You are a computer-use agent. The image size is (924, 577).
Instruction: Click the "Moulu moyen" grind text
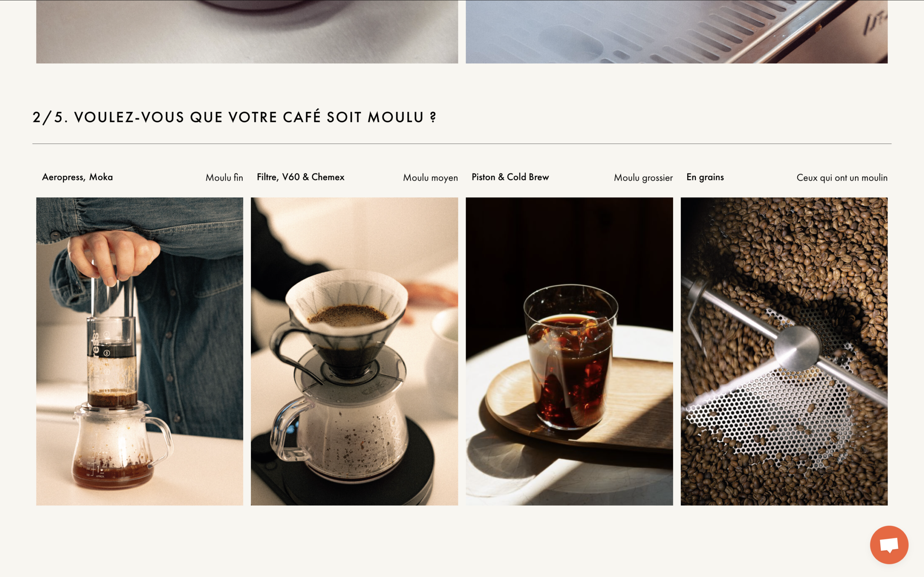[430, 178]
